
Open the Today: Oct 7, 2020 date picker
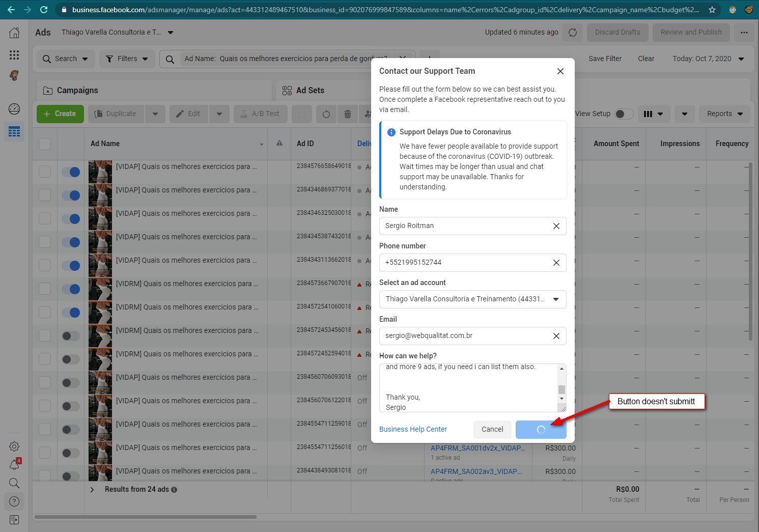pos(709,59)
